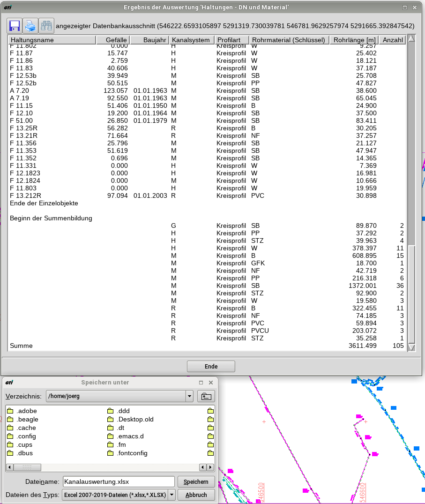Close results with the Ende button

click(x=211, y=366)
